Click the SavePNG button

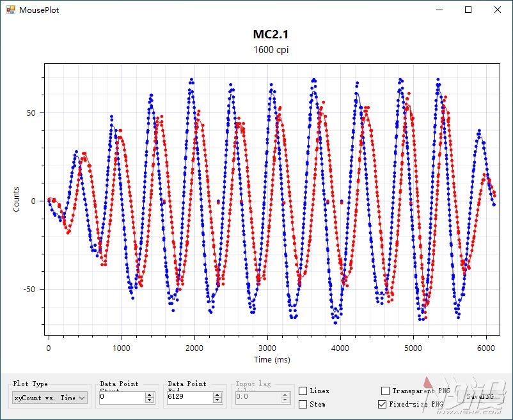pyautogui.click(x=480, y=396)
